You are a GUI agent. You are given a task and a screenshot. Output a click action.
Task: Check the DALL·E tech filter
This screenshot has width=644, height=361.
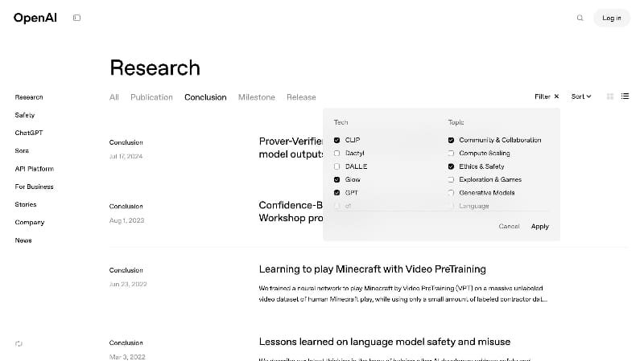pos(336,166)
